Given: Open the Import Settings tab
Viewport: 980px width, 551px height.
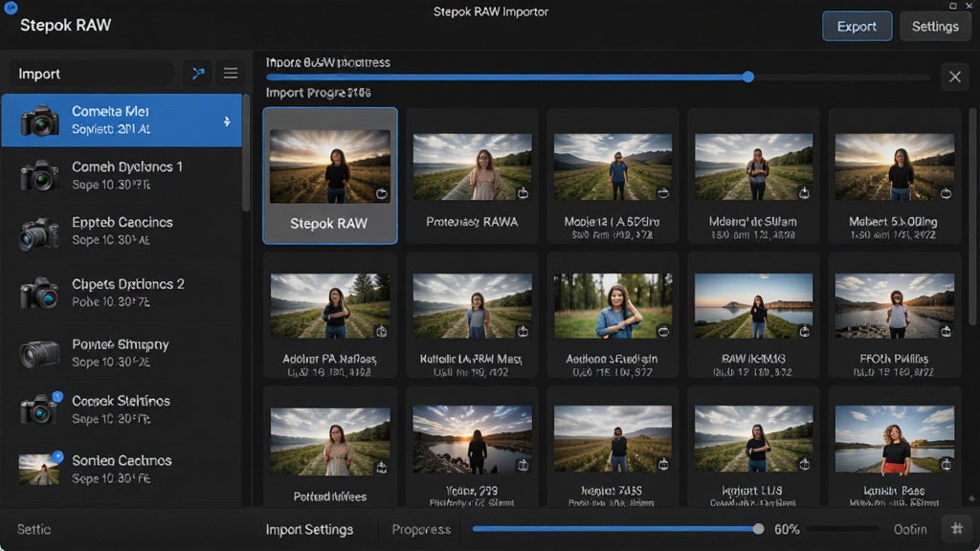Looking at the screenshot, I should 309,530.
